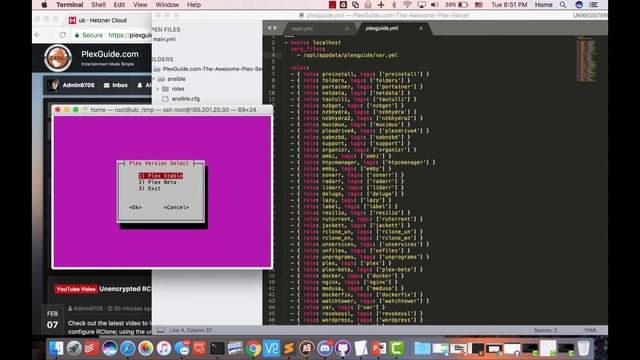Open AirPlay display icon in menu bar
This screenshot has width=640, height=360.
(421, 5)
